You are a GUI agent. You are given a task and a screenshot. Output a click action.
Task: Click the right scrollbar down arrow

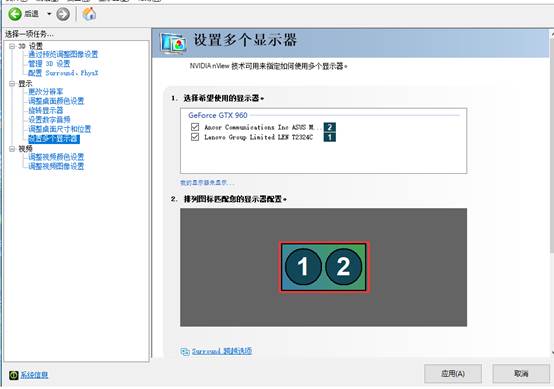[x=552, y=352]
